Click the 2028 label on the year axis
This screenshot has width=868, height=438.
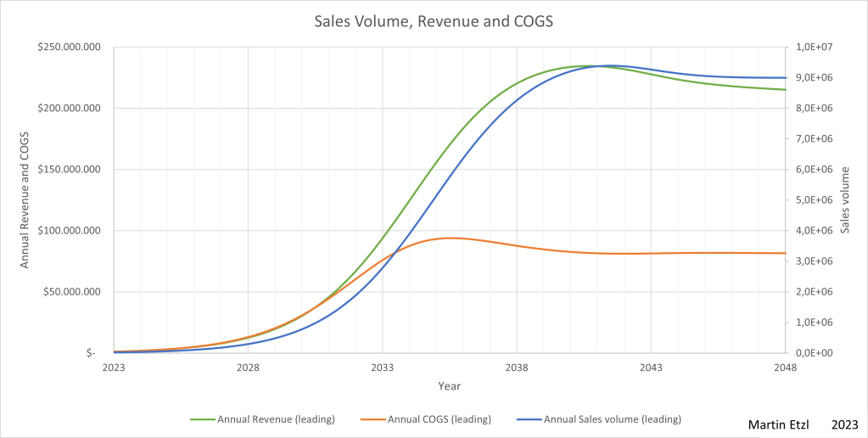coord(248,368)
